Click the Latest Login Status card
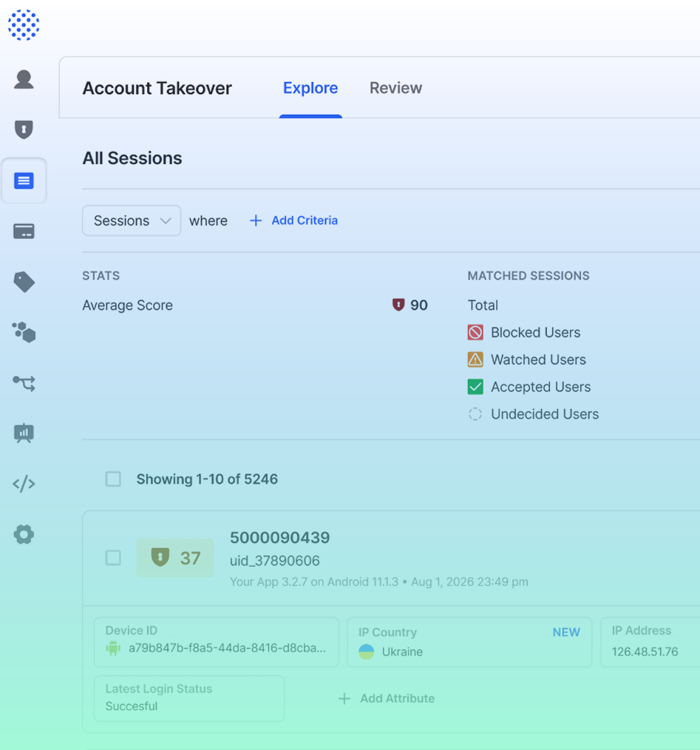The image size is (700, 750). click(x=189, y=698)
